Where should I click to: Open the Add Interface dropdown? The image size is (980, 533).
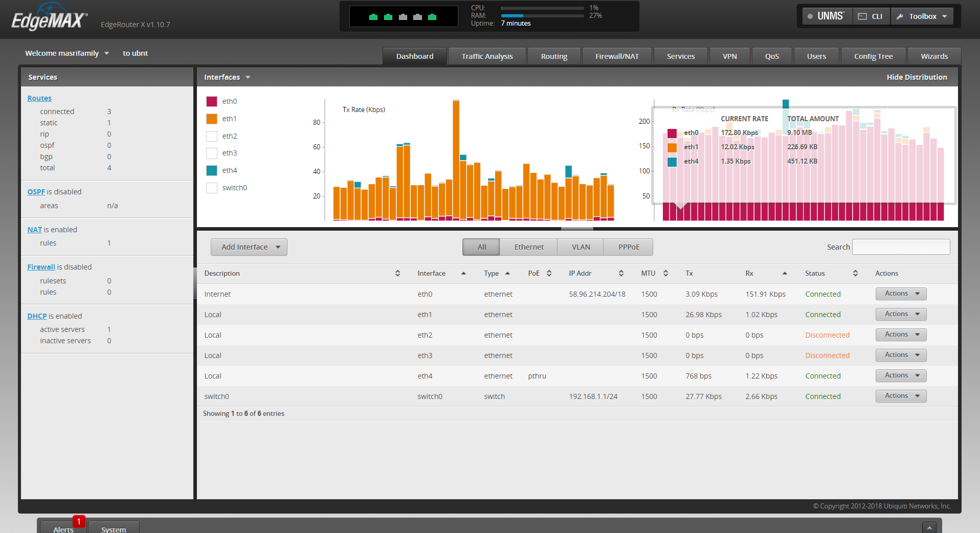[249, 247]
